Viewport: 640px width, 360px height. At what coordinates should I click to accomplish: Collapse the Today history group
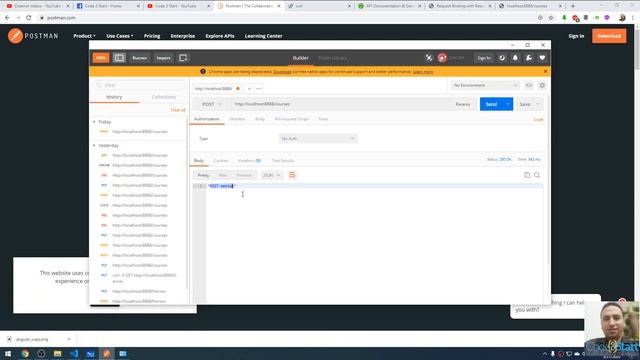point(94,122)
